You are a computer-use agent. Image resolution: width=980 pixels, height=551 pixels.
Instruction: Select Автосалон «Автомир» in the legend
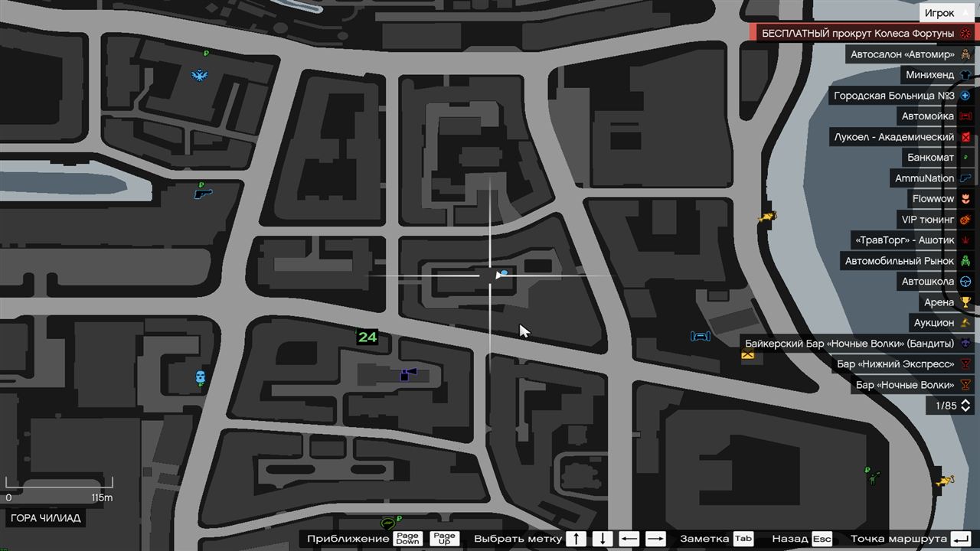pos(910,54)
